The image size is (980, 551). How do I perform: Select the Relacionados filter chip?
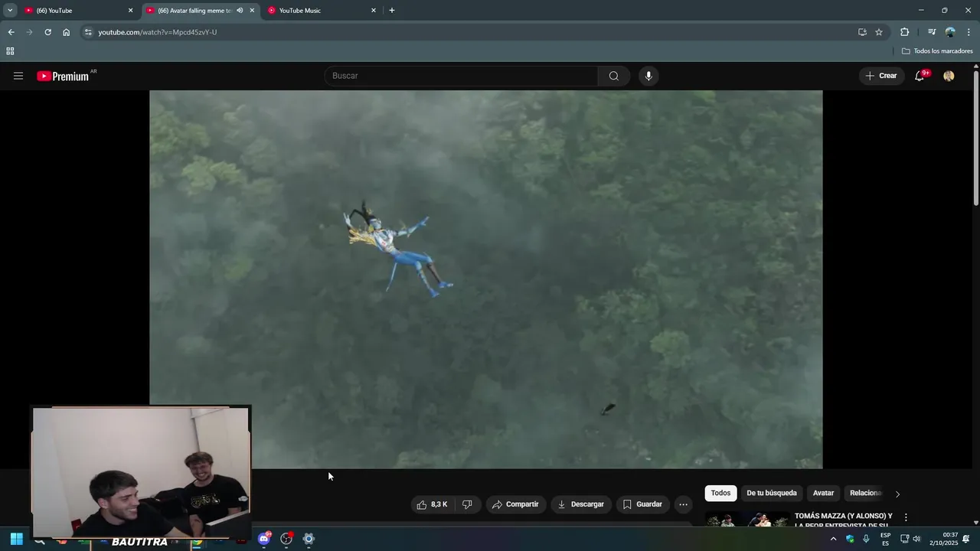click(x=866, y=494)
